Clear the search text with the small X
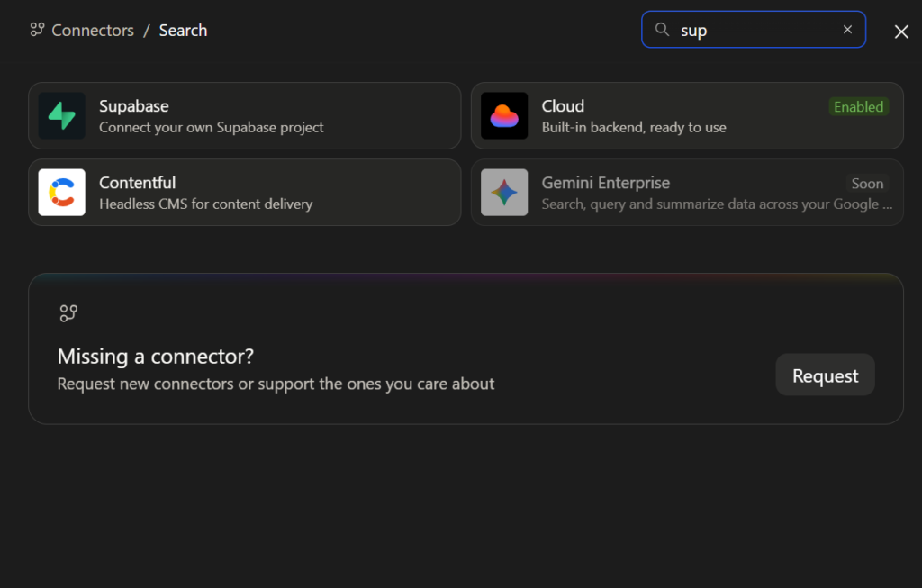This screenshot has height=588, width=922. pos(847,30)
